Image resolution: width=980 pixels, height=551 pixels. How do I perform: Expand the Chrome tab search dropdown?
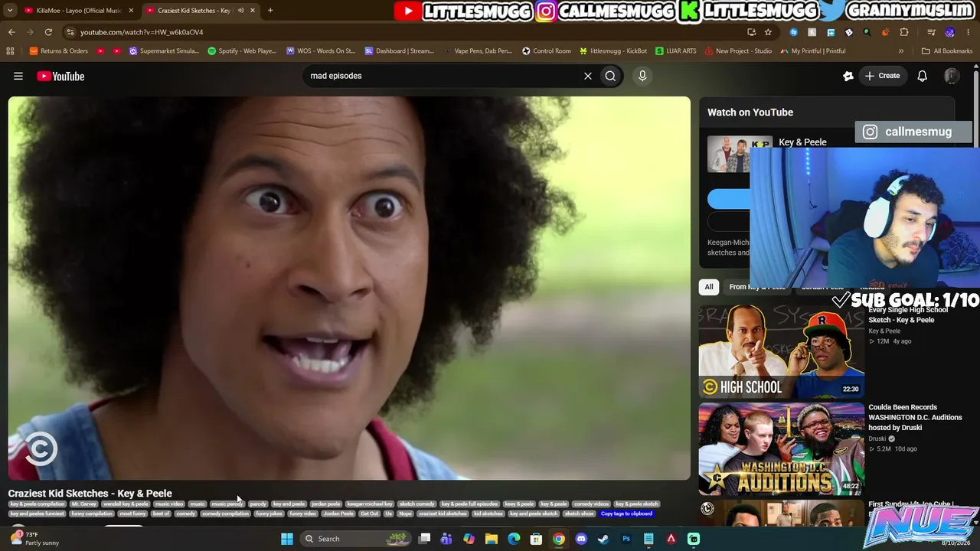click(x=10, y=11)
